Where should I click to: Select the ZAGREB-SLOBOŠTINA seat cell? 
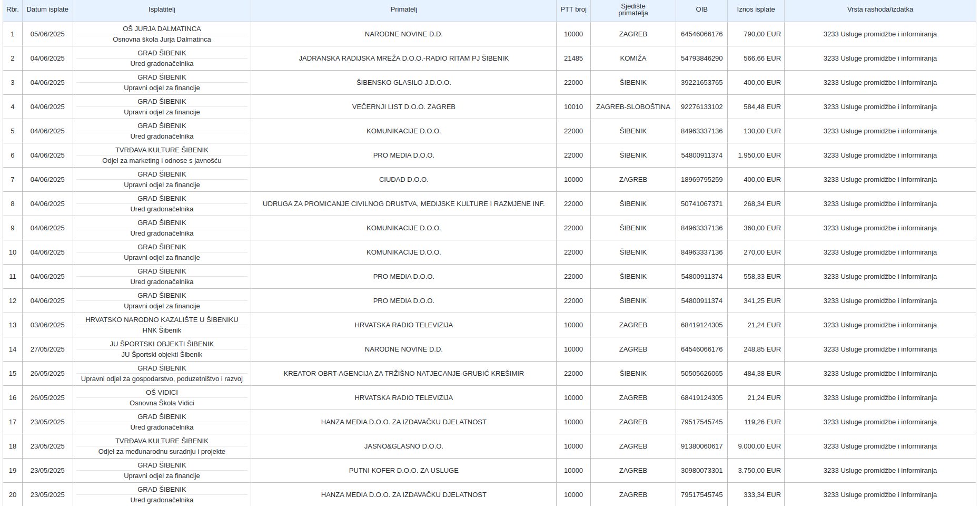(633, 107)
